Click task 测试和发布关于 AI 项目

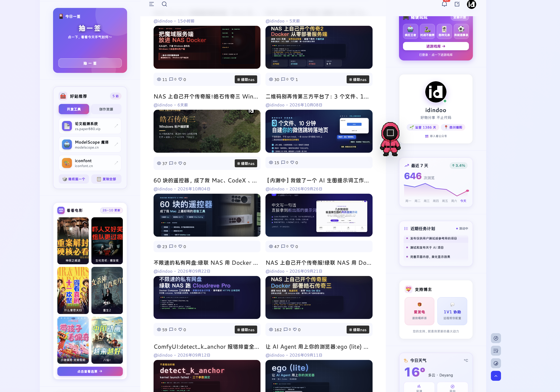[x=436, y=248]
